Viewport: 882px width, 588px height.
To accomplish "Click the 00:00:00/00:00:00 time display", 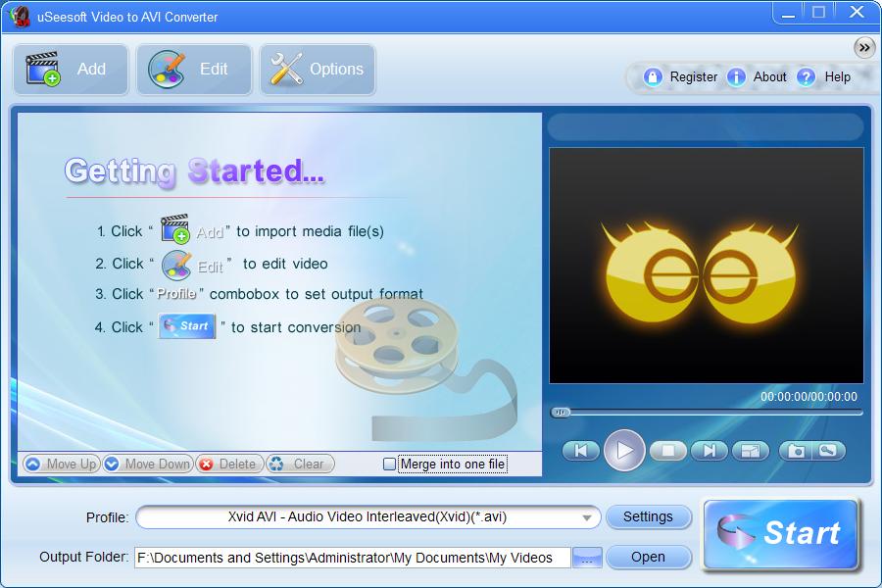I will (808, 397).
